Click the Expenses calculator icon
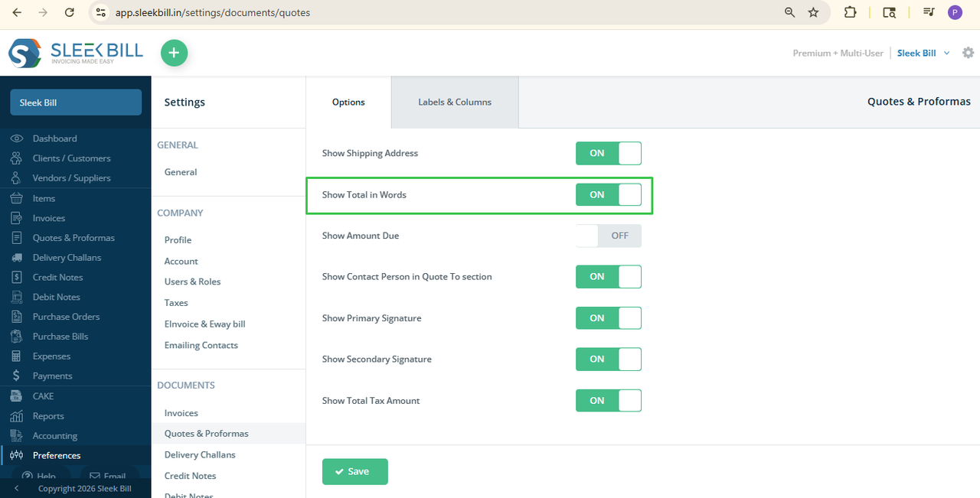 (16, 356)
